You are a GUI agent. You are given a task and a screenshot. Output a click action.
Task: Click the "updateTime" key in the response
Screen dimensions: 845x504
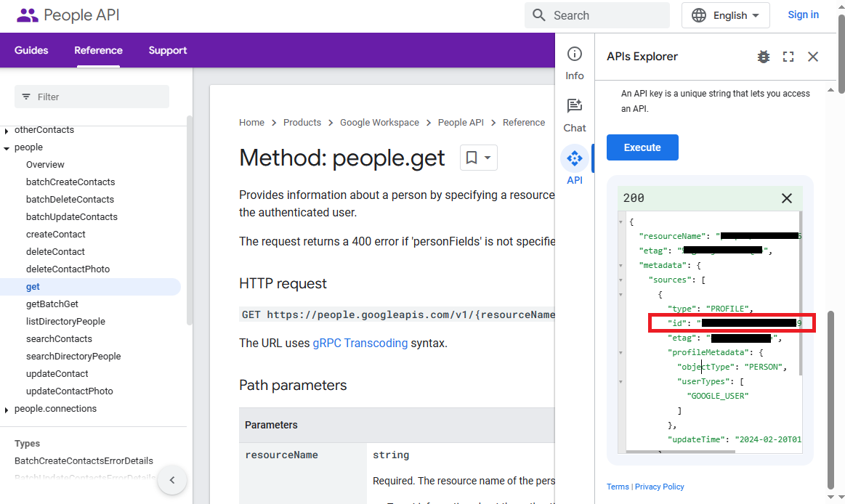point(696,439)
